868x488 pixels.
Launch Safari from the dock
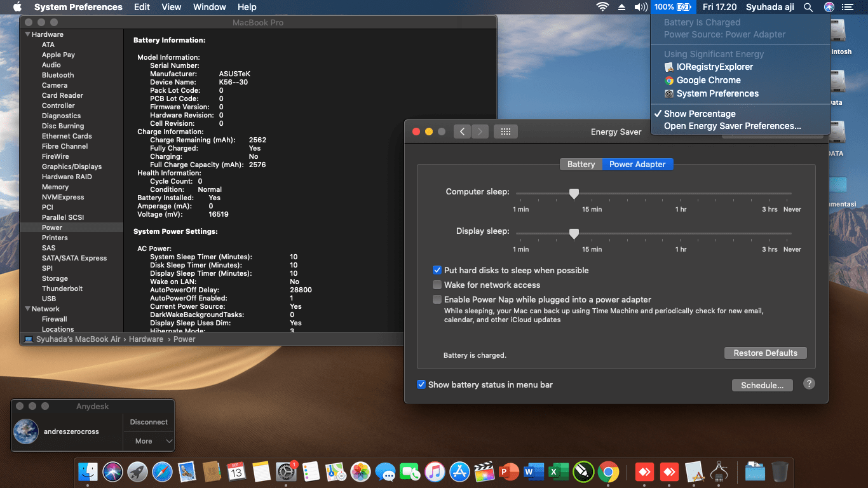pos(163,472)
